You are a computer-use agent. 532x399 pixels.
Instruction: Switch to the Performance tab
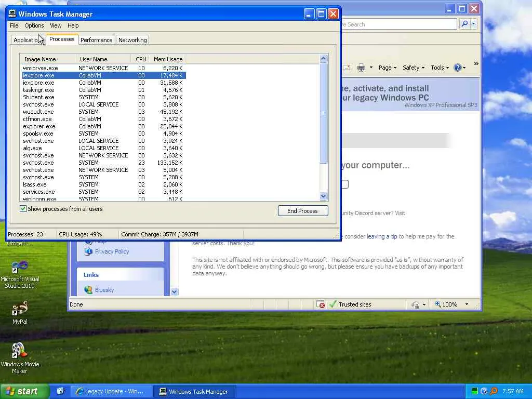(96, 40)
